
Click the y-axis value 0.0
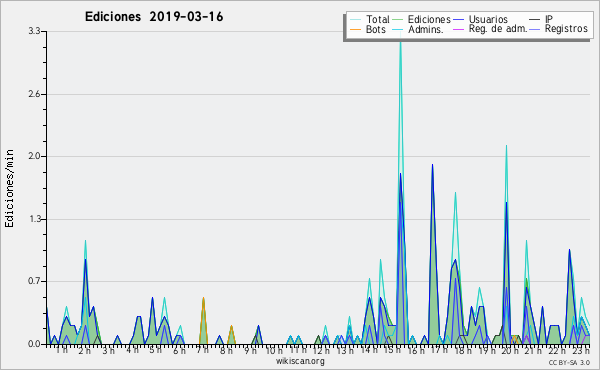[34, 344]
